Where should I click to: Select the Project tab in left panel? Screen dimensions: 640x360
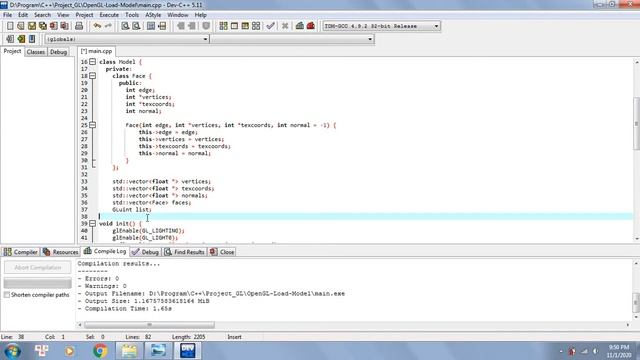coord(12,51)
